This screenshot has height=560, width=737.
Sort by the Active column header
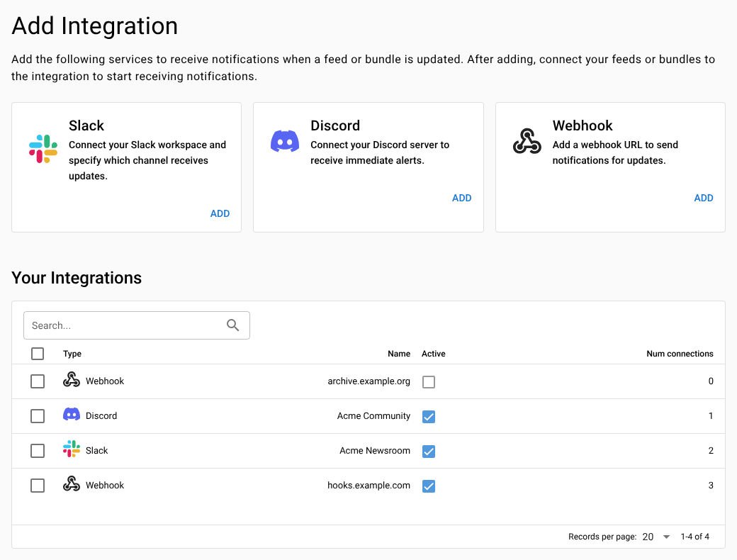[x=434, y=354]
